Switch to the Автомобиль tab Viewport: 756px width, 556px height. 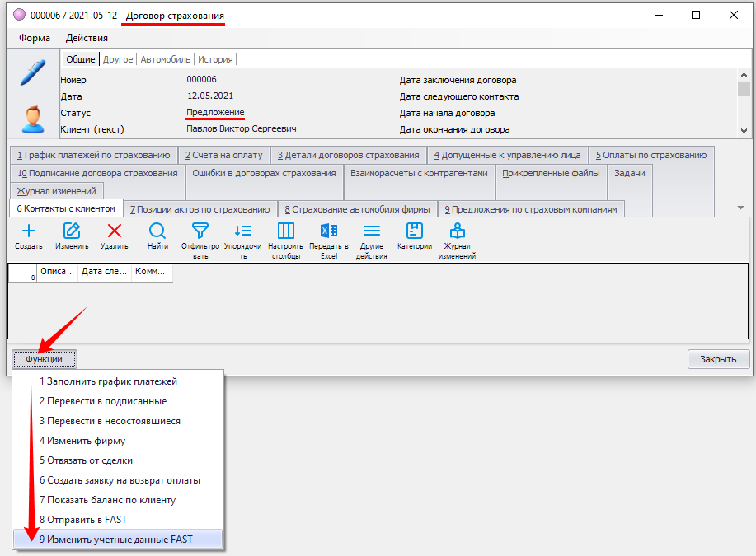[165, 59]
